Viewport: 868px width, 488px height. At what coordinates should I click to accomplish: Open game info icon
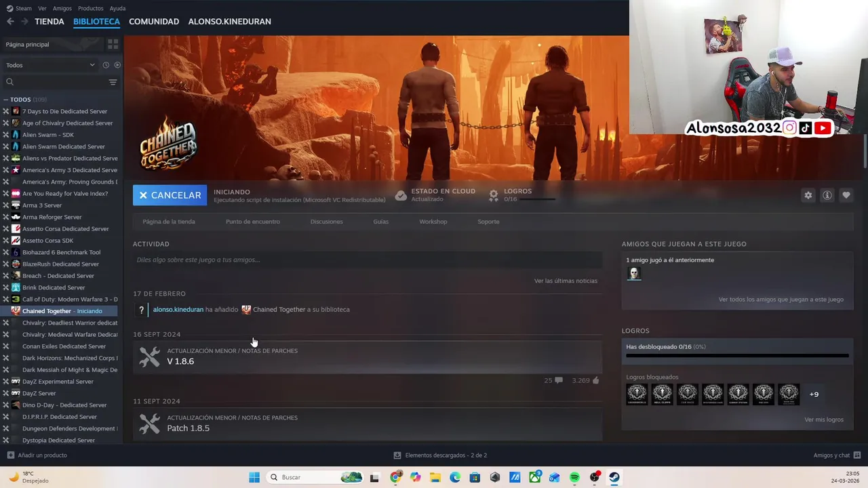(x=827, y=195)
